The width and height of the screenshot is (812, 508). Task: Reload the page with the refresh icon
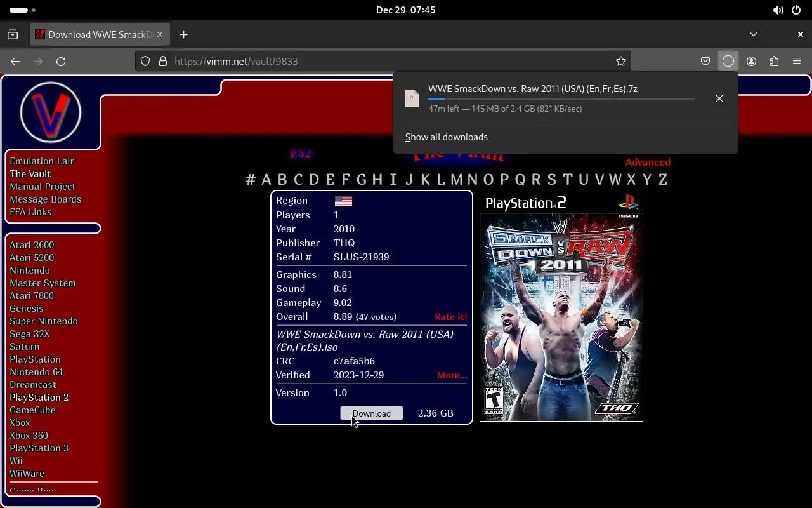tap(61, 61)
